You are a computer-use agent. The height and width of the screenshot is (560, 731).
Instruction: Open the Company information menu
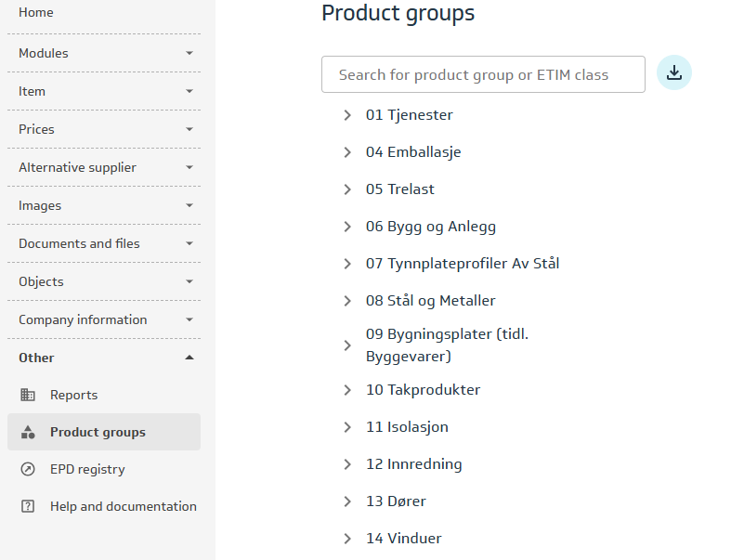[104, 319]
